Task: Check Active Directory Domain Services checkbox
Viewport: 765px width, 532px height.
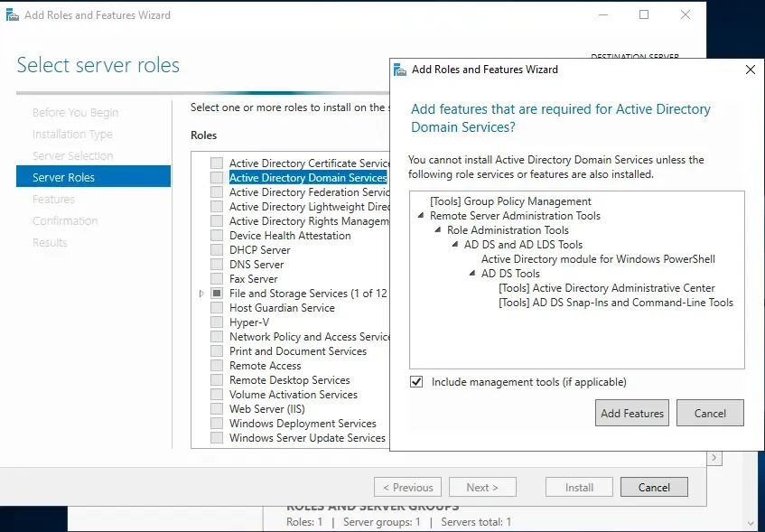Action: point(217,177)
